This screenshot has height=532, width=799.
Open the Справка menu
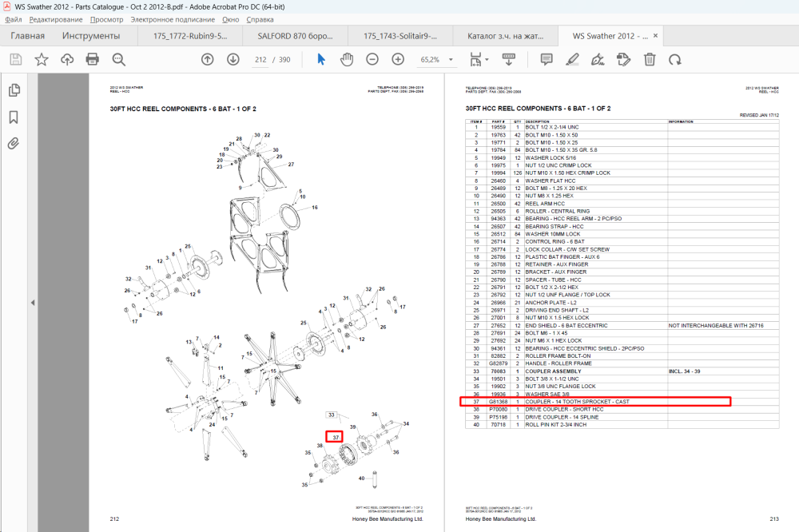[260, 19]
